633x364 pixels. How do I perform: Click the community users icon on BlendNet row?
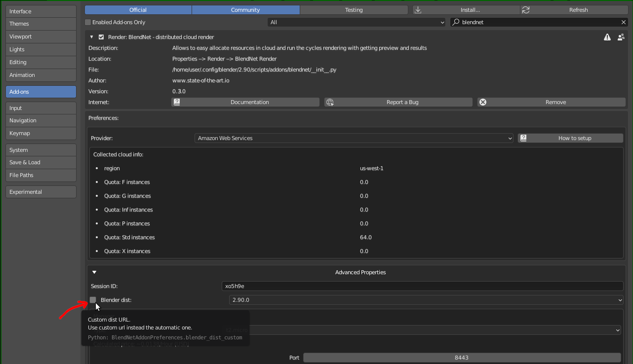pos(621,37)
